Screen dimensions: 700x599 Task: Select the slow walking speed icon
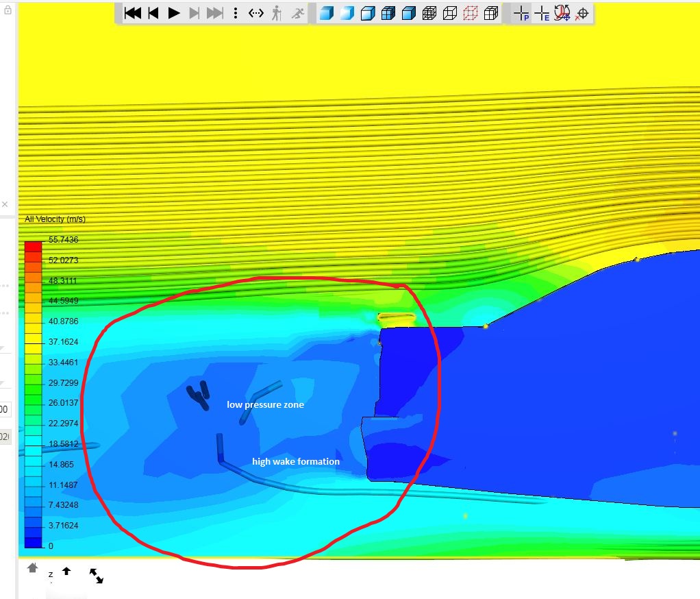[277, 13]
